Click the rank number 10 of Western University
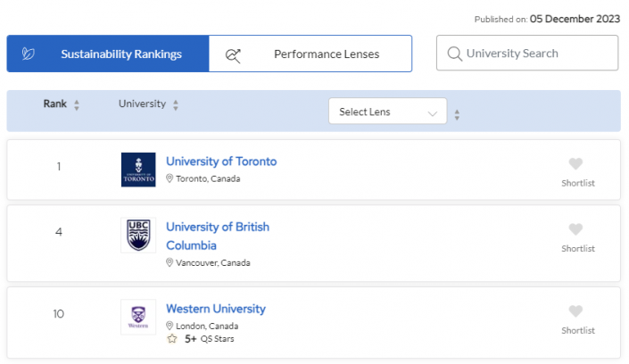 pos(59,313)
